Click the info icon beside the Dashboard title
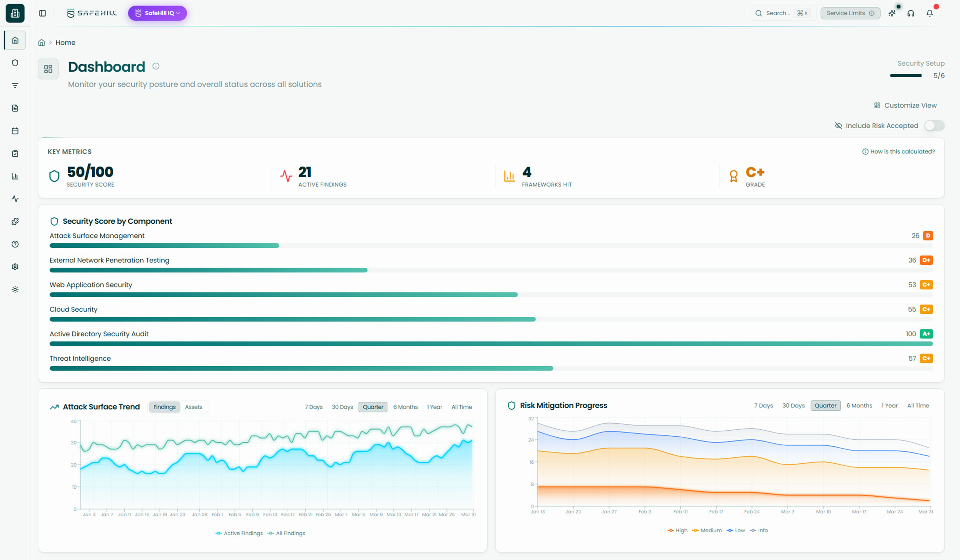 pos(156,66)
